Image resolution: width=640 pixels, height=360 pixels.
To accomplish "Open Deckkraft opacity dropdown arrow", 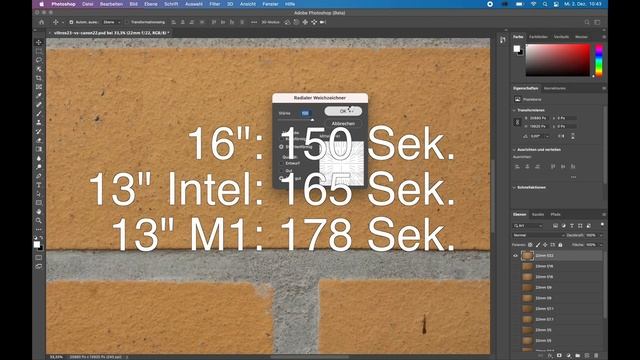I will point(602,236).
